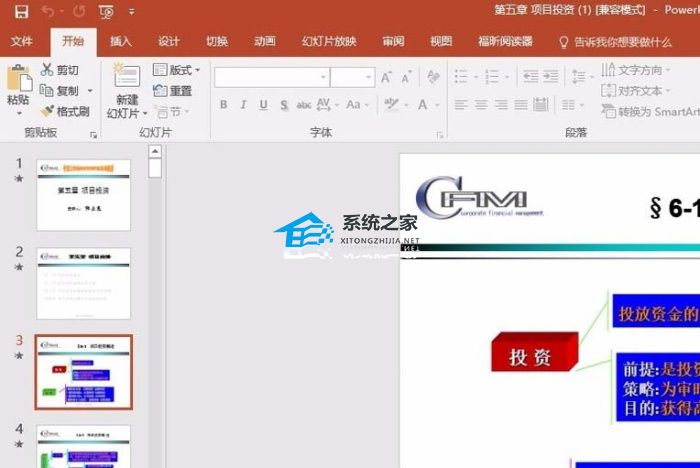Open the 对齐文本 menu

pyautogui.click(x=636, y=91)
